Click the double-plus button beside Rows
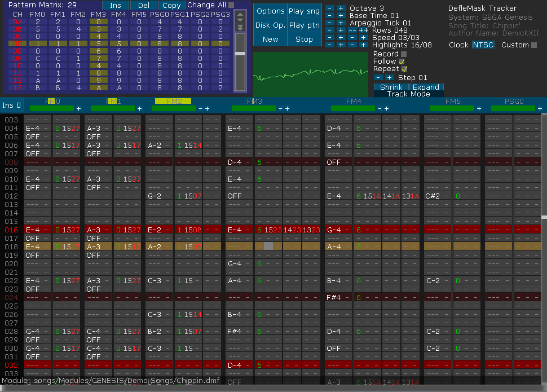The width and height of the screenshot is (547, 392). click(364, 30)
